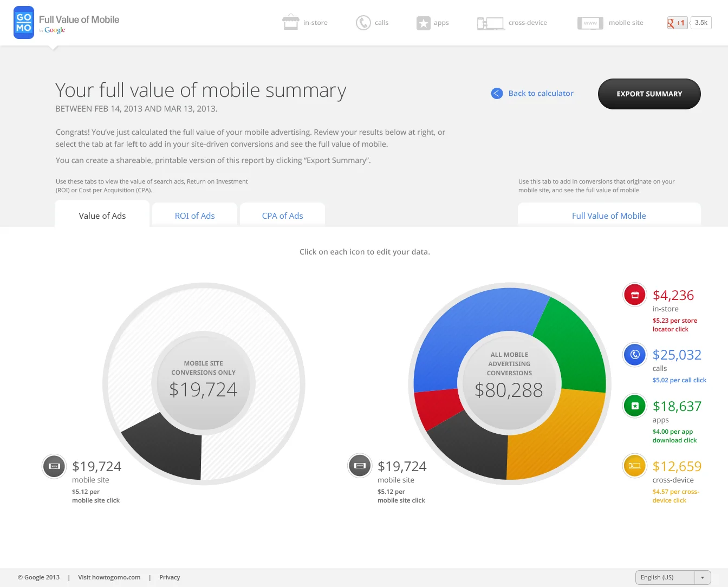Click the GoMo logo icon

pos(24,23)
